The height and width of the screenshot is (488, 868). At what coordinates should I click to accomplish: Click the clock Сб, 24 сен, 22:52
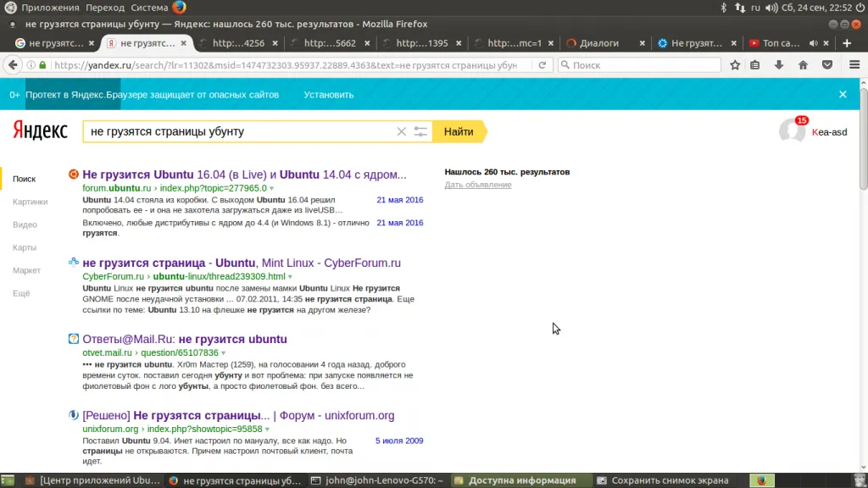point(816,7)
